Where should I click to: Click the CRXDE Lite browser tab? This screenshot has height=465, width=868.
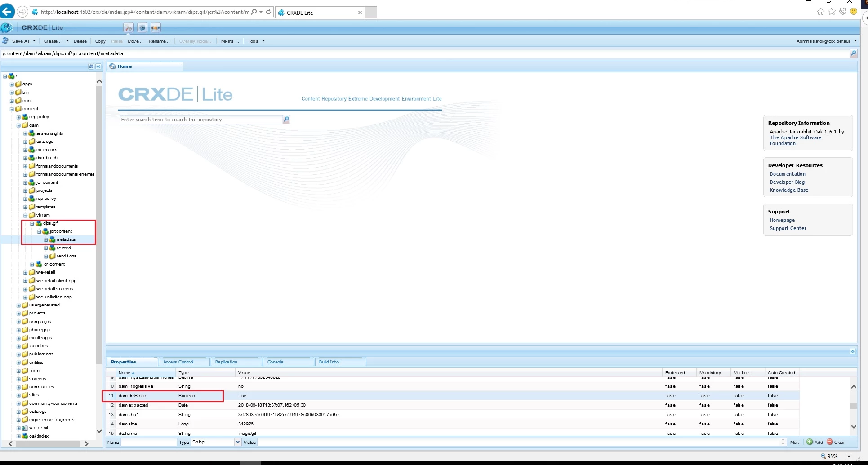[320, 13]
